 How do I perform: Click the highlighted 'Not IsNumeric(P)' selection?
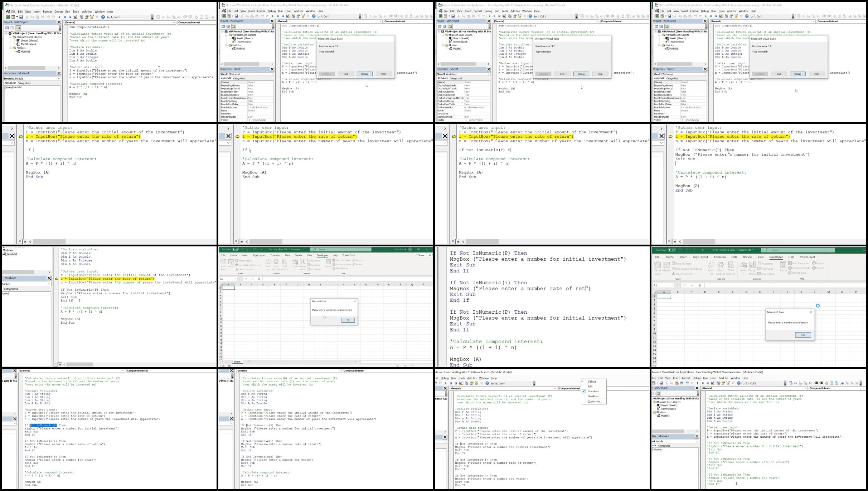(x=43, y=425)
